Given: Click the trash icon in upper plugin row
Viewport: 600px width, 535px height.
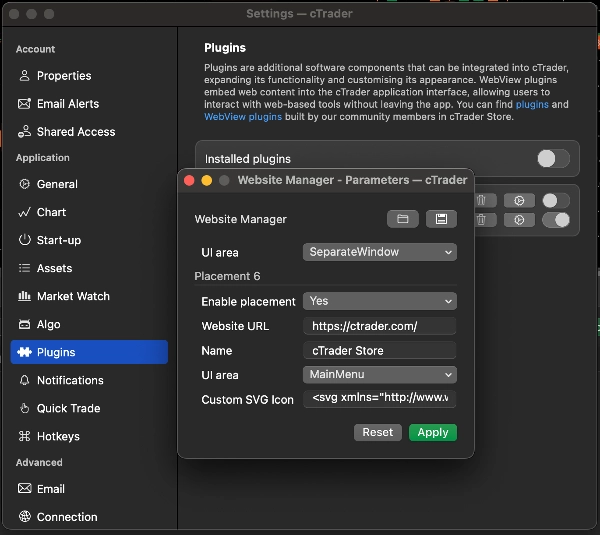Looking at the screenshot, I should pyautogui.click(x=482, y=200).
